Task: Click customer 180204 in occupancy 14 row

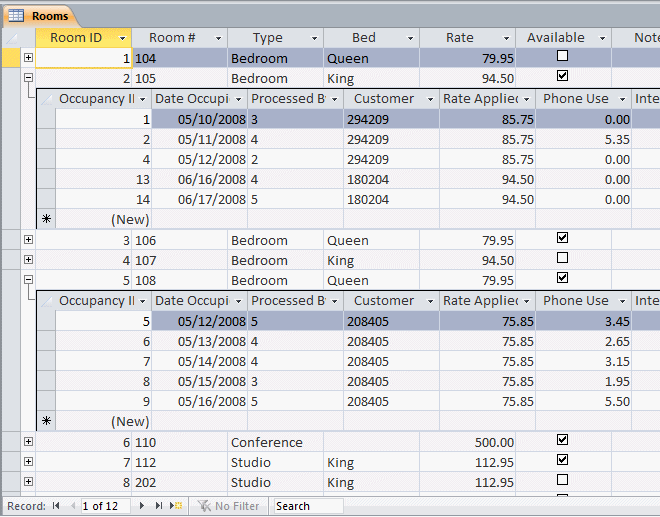Action: [391, 200]
